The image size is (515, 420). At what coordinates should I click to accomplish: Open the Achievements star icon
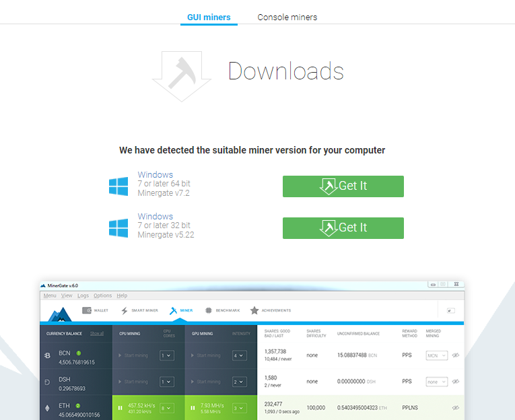click(x=254, y=310)
